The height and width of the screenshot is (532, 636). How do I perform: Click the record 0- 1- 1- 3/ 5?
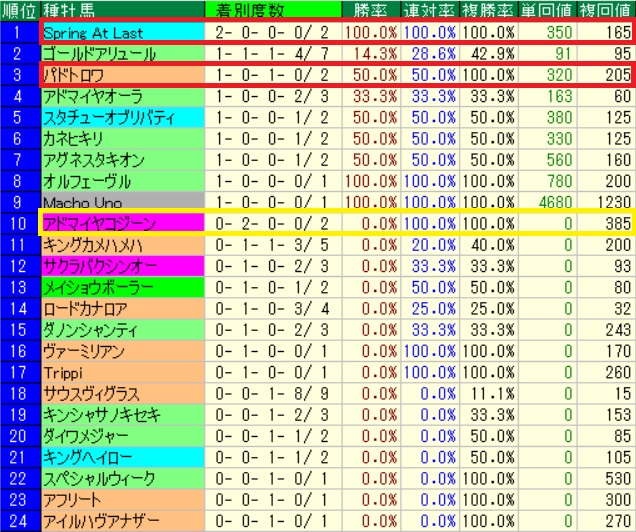click(272, 245)
